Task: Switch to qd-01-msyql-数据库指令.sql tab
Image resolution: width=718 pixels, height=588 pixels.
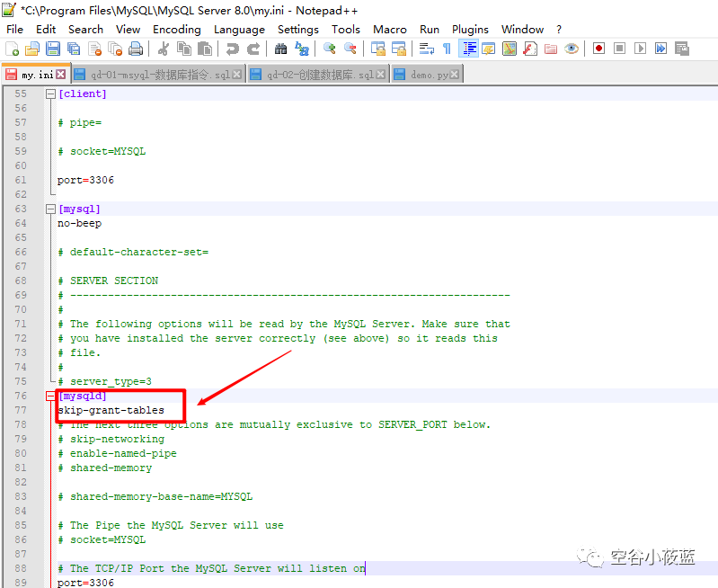Action: point(160,75)
